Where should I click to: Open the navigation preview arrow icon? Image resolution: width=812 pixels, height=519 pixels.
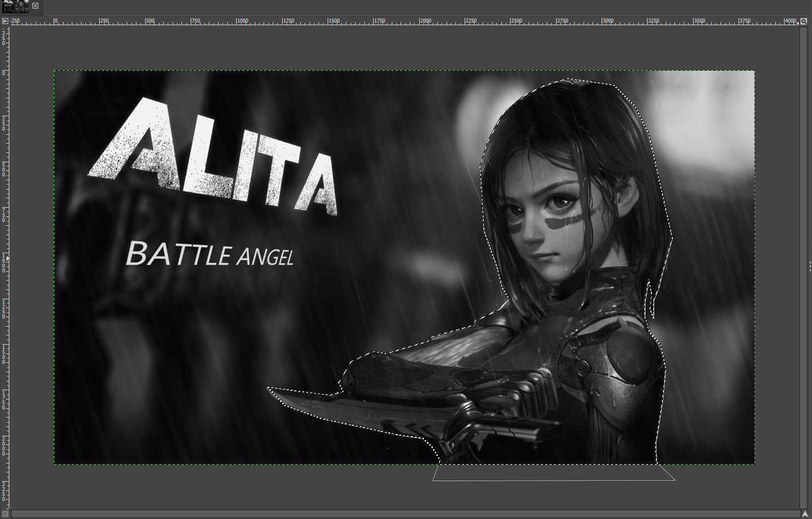point(804,514)
